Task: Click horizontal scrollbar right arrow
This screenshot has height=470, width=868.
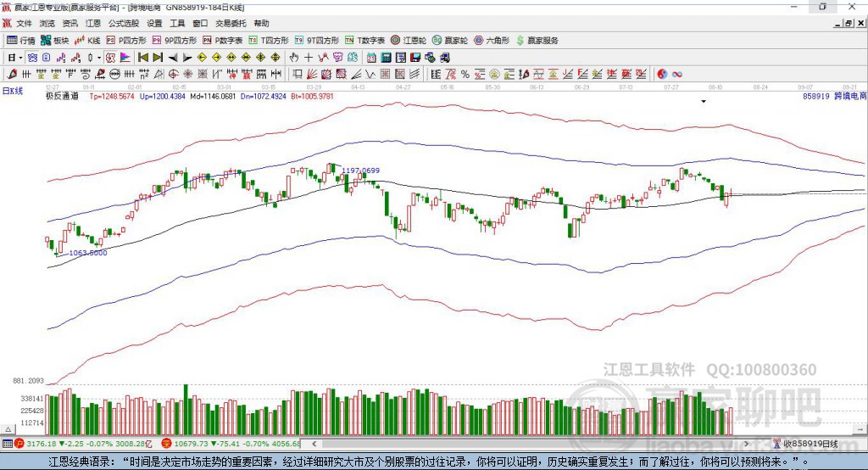Action: 746,444
